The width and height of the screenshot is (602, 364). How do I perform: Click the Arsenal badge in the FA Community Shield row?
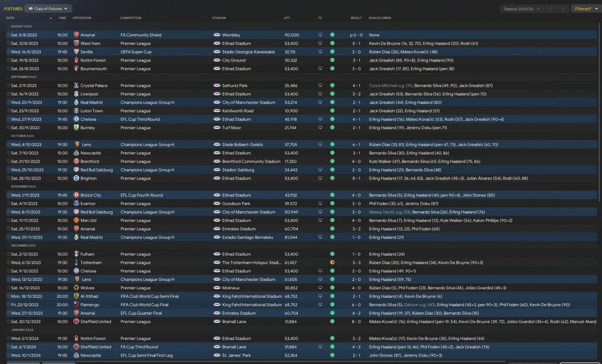pos(76,35)
